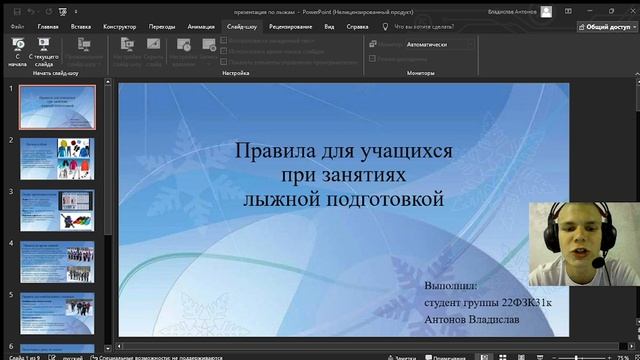Click the quick access Undo icon

[x=31, y=12]
